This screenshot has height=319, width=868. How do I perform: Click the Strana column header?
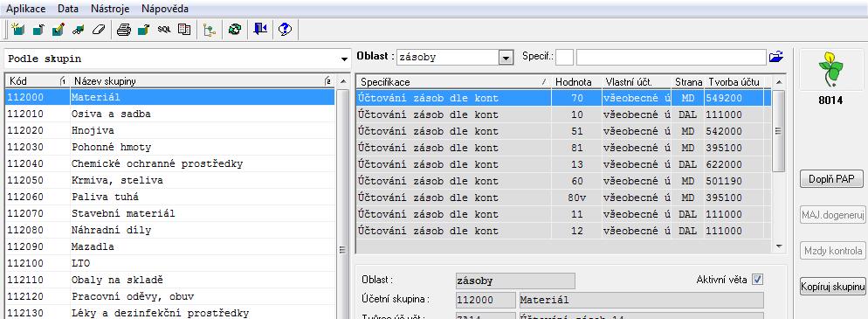688,82
